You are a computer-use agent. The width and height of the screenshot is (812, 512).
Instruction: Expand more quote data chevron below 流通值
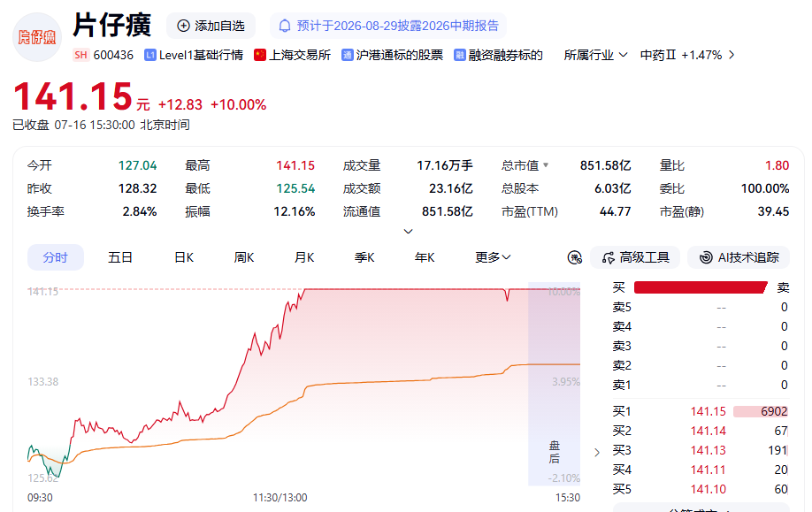pos(408,232)
